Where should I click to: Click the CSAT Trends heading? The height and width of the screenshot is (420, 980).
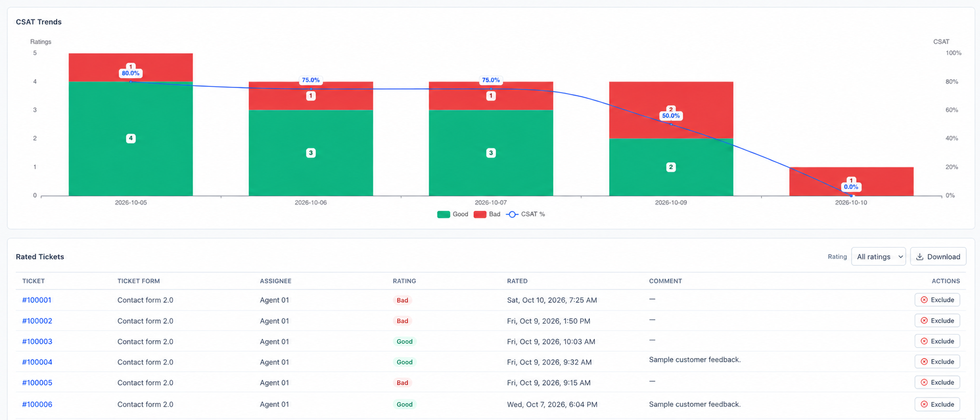pyautogui.click(x=39, y=22)
